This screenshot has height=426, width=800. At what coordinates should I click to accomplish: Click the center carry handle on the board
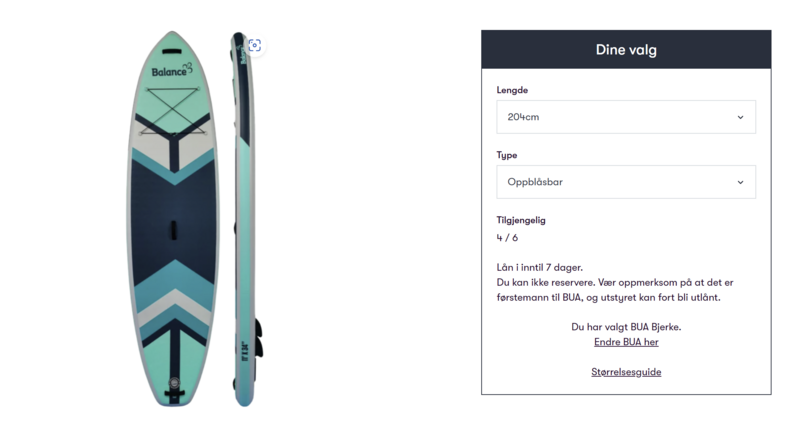point(173,230)
